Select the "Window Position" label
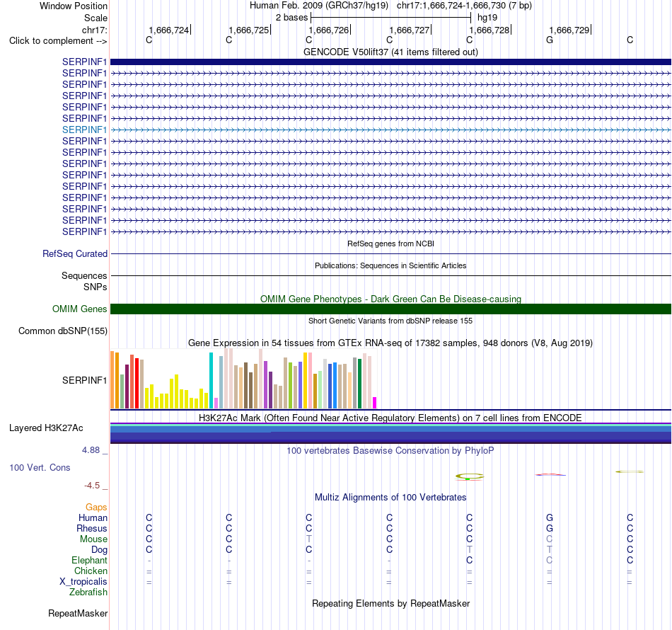The height and width of the screenshot is (630, 672). click(x=74, y=6)
